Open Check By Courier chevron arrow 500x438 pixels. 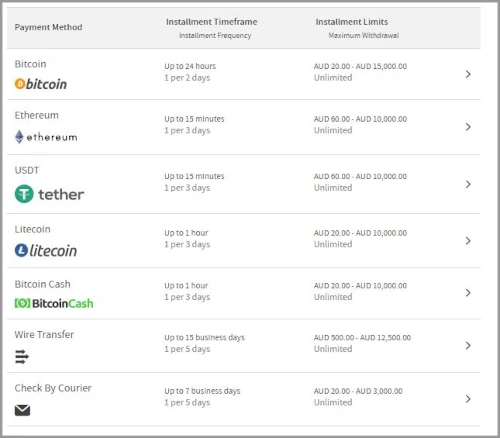tap(468, 399)
